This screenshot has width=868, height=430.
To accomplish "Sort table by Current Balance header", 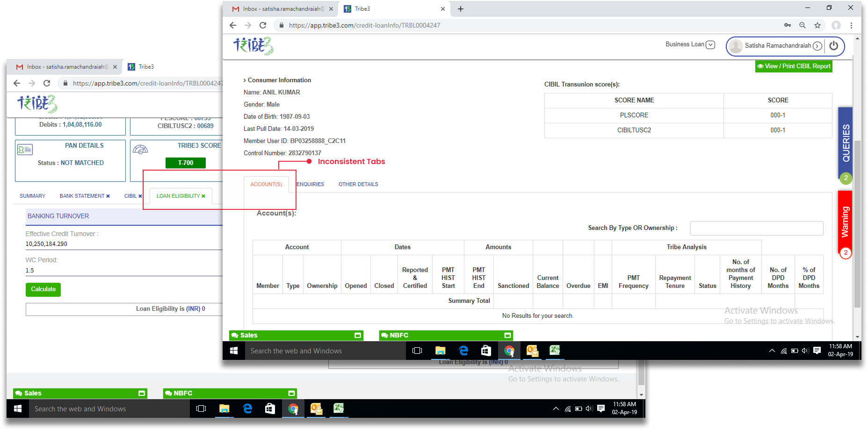I will coord(548,282).
